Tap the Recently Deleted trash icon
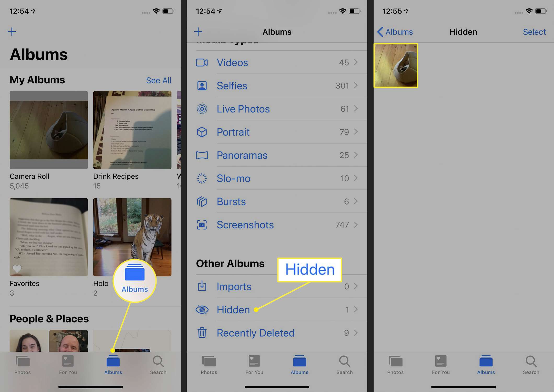This screenshot has width=554, height=392. pyautogui.click(x=202, y=332)
